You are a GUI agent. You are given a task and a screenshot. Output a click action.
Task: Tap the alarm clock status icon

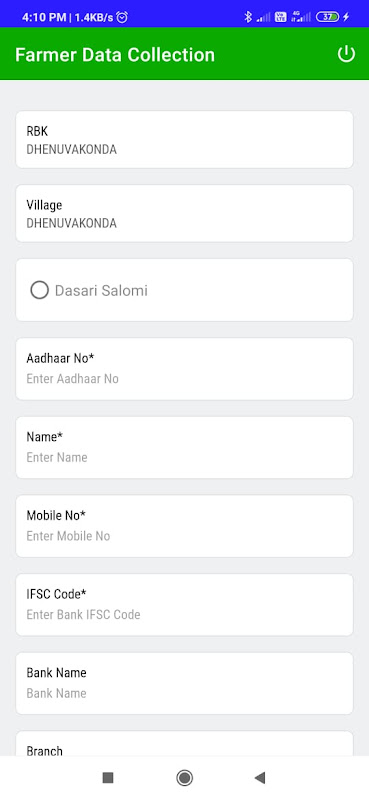pos(122,17)
